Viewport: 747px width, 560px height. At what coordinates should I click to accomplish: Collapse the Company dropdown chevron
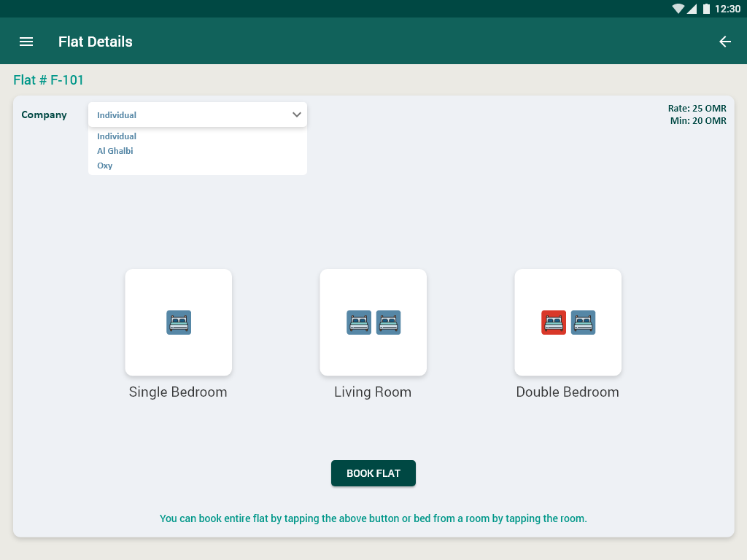click(297, 114)
